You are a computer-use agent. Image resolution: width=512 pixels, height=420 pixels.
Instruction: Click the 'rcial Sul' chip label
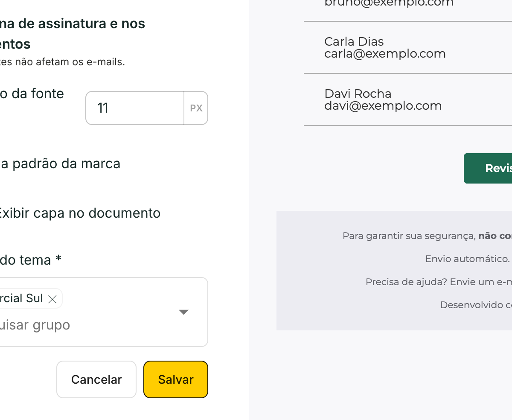[21, 298]
